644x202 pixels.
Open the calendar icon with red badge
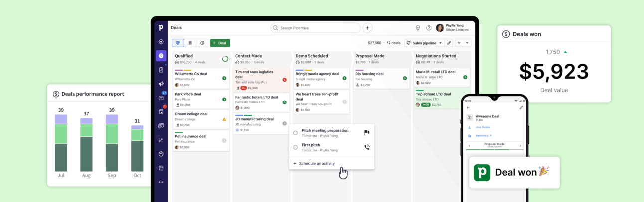161,112
